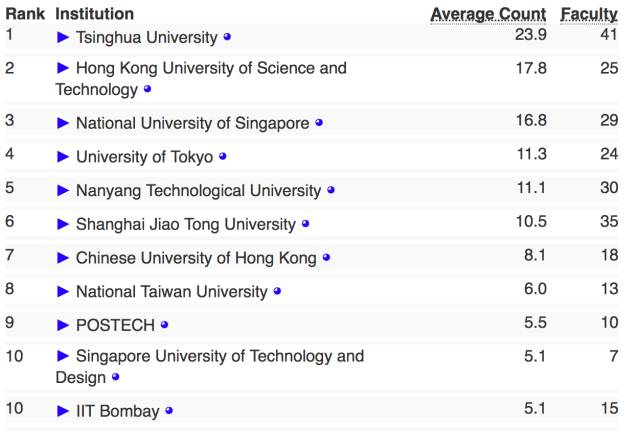
Task: Open the chart icon beside POSTECH
Action: (164, 325)
